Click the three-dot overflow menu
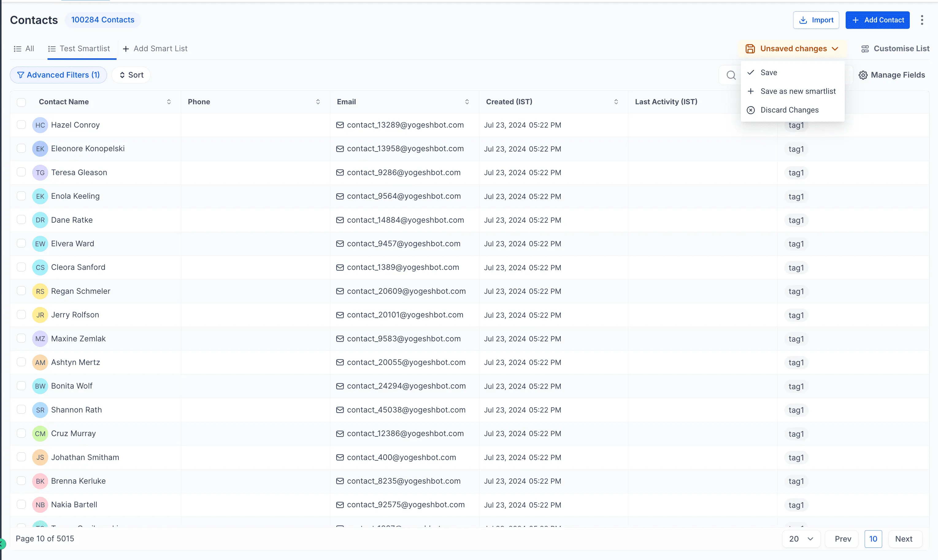Viewport: 938px width, 560px height. coord(922,20)
